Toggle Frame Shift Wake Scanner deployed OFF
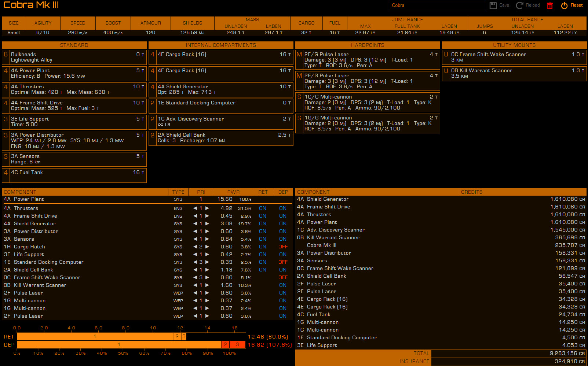The image size is (588, 366). [x=283, y=277]
